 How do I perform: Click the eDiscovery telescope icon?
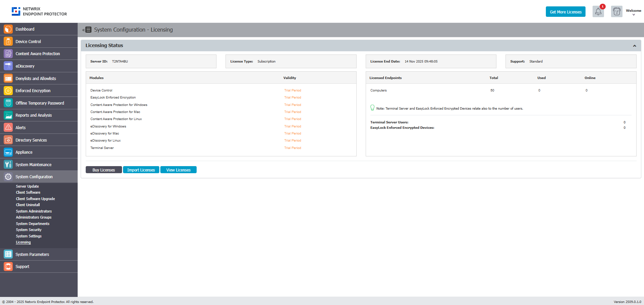(x=8, y=66)
